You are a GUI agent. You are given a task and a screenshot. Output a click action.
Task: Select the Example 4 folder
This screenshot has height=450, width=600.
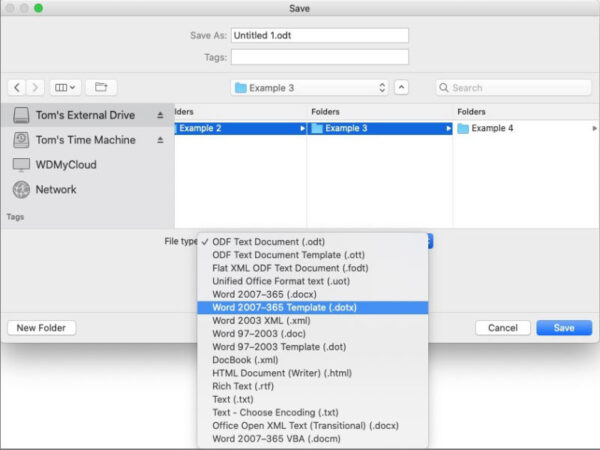coord(526,128)
